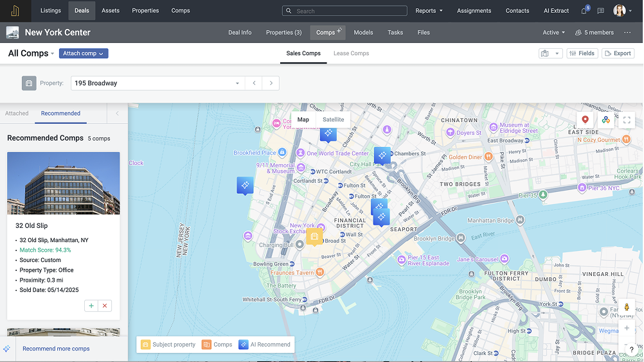Click the 32 Old Slip building photo

click(x=63, y=183)
